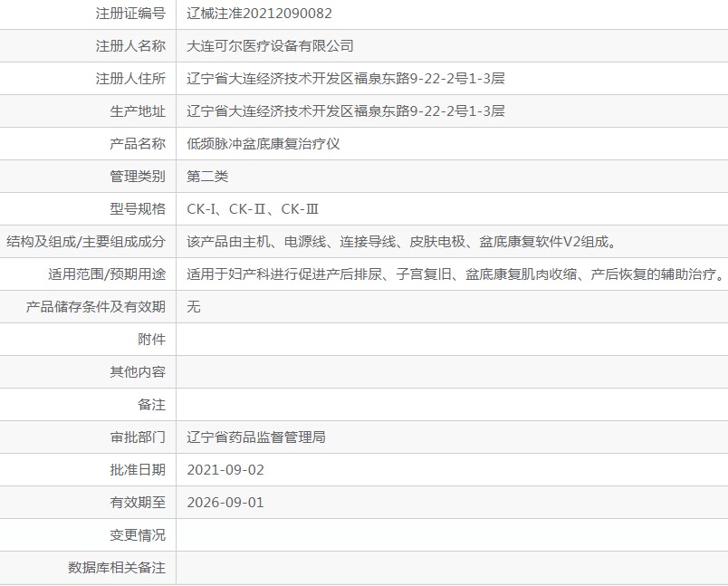Screen dimensions: 728x586
Task: Click the 批准日期 label
Action: pos(138,470)
